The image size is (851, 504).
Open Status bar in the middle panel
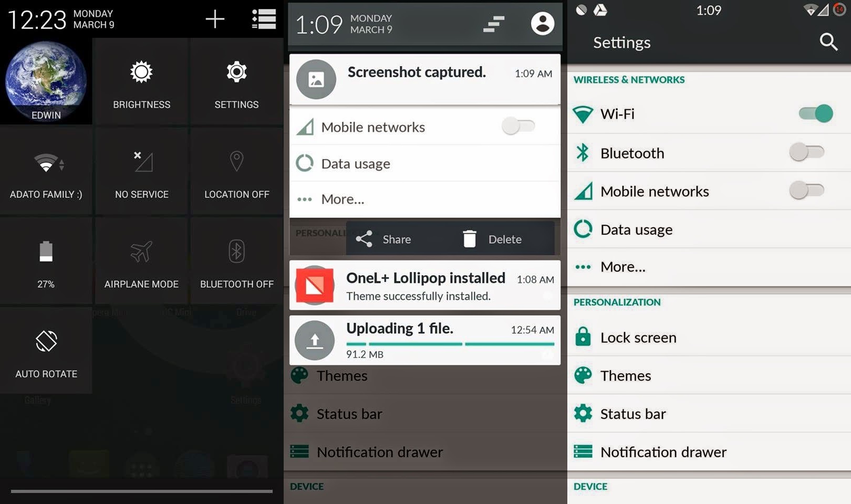(425, 414)
